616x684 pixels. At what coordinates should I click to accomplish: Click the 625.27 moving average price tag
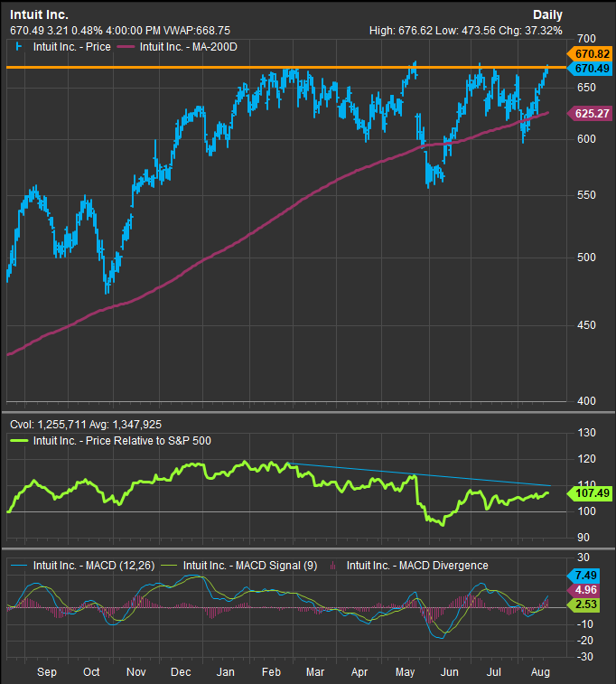point(589,114)
